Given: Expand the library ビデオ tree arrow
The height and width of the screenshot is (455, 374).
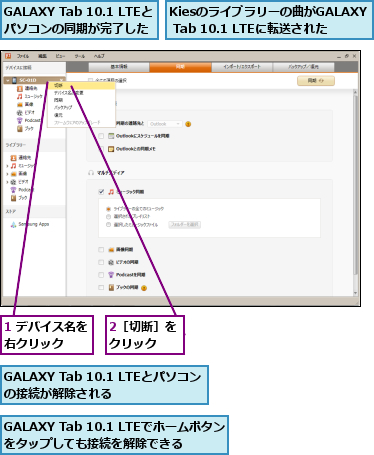Looking at the screenshot, I should click(x=7, y=182).
